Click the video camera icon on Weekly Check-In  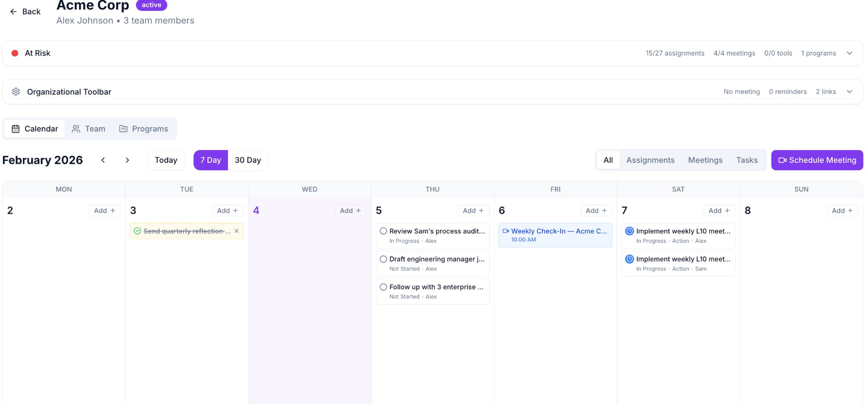[505, 231]
